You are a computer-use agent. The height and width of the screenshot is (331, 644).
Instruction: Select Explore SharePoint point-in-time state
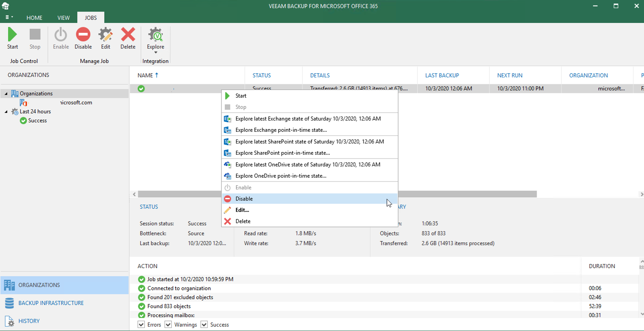[x=309, y=153]
